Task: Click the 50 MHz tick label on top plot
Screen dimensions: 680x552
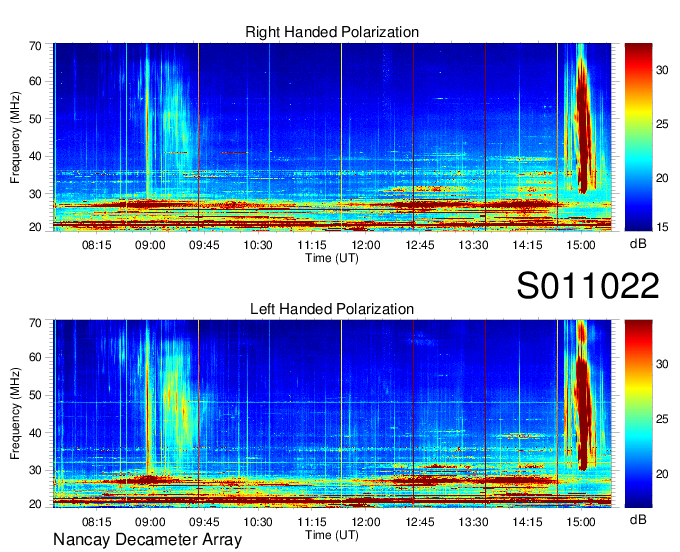Action: point(35,119)
